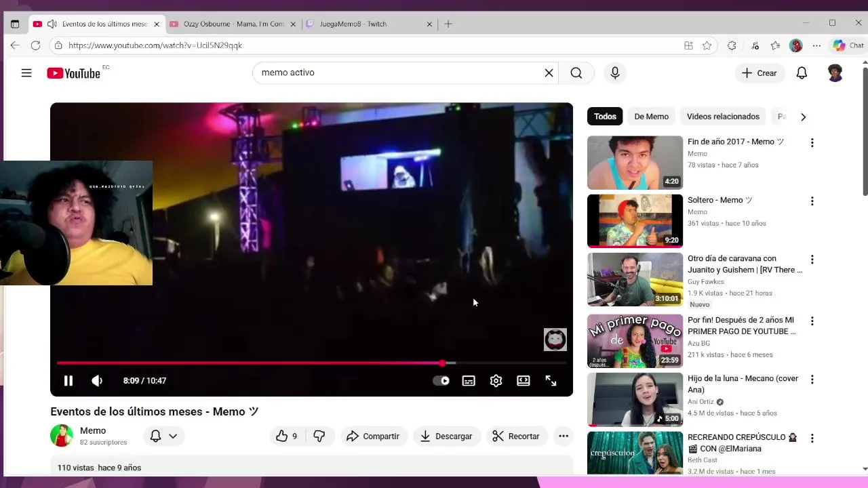868x488 pixels.
Task: Open Otro día de caravana thumbnail
Action: (635, 279)
